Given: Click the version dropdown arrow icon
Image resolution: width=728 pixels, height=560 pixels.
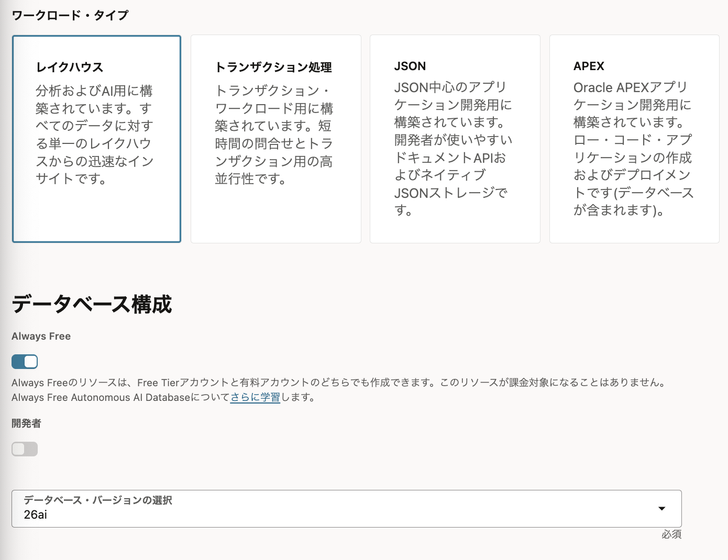Looking at the screenshot, I should coord(662,509).
